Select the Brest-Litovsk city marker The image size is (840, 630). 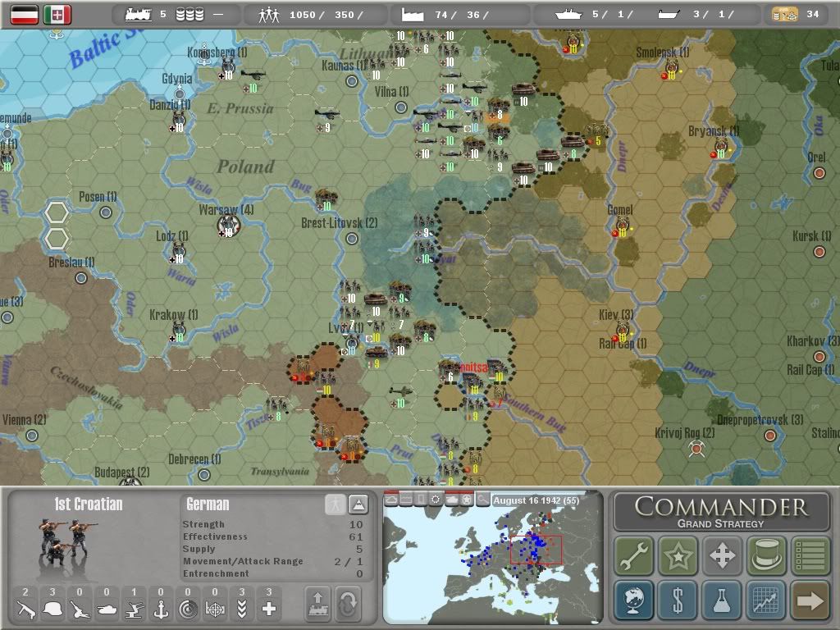tap(351, 239)
